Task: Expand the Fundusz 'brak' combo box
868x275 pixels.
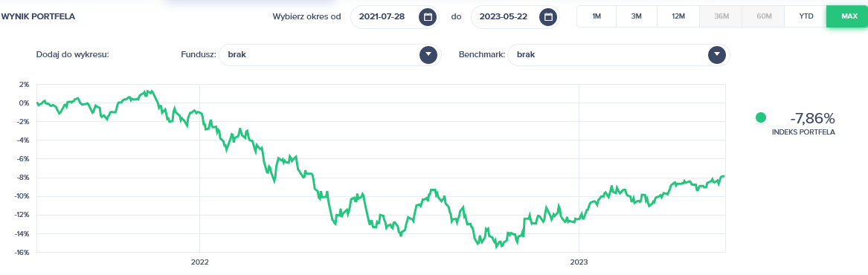Action: click(x=330, y=55)
